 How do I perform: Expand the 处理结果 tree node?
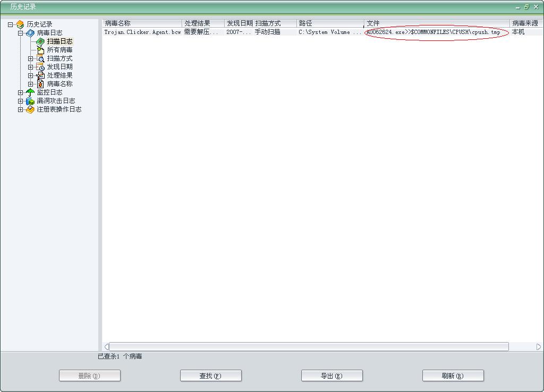point(30,75)
